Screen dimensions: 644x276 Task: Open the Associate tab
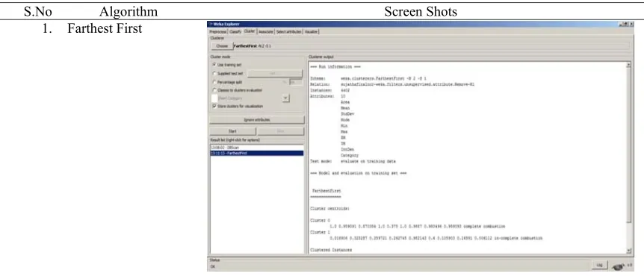pos(266,31)
